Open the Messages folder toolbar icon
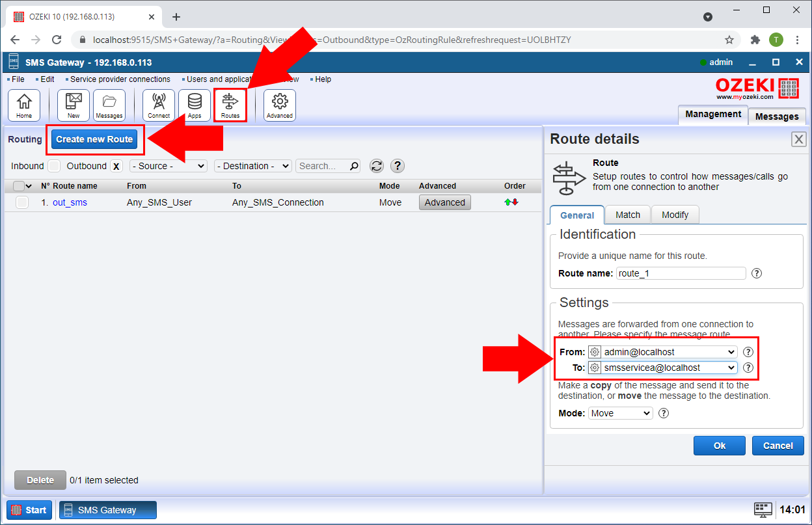 pos(109,105)
